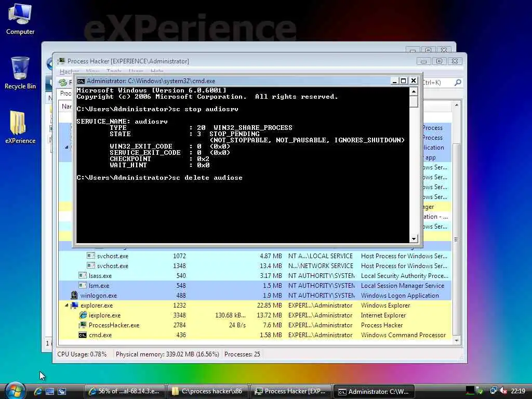Click 22.85 MB memory cell of explorer.exe
Viewport: 532px width, 399px height.
[270, 305]
